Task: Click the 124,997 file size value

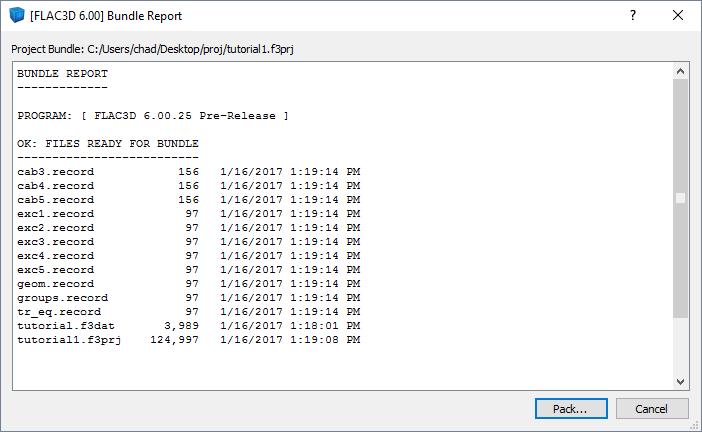Action: (174, 340)
